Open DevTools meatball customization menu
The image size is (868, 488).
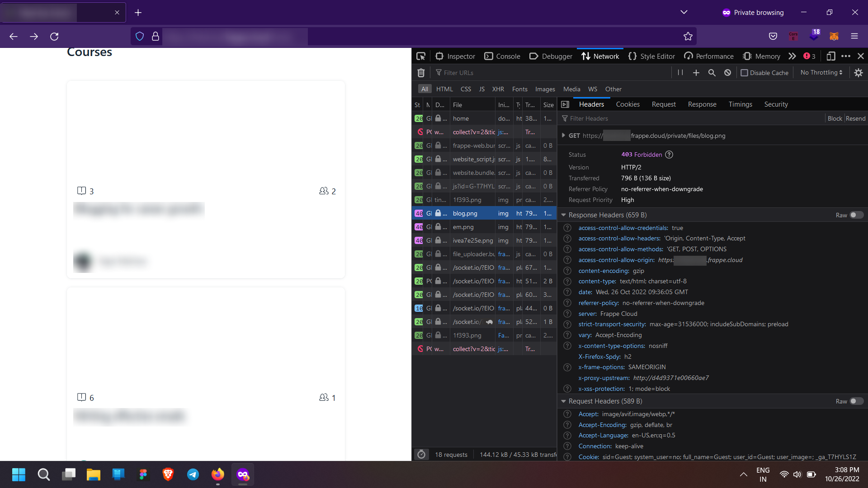pyautogui.click(x=846, y=56)
